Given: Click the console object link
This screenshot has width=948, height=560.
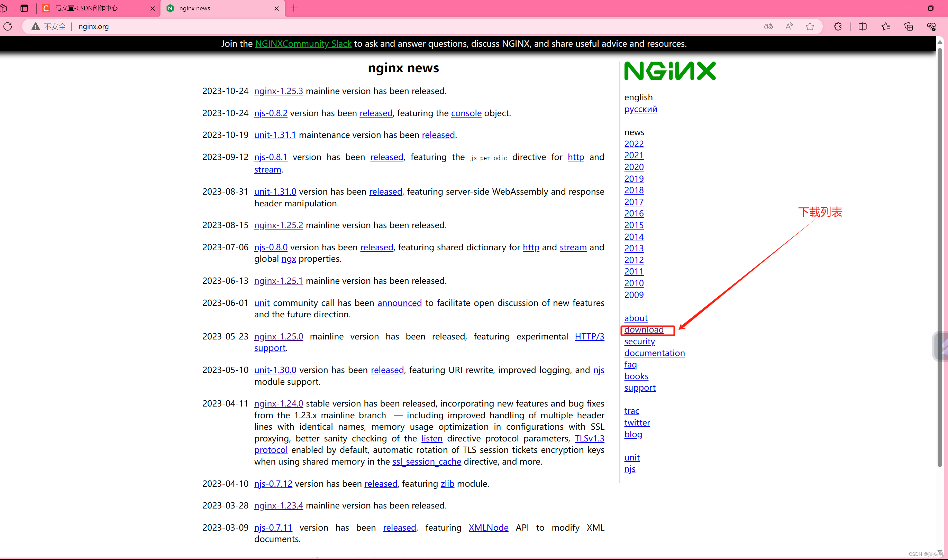Looking at the screenshot, I should (466, 113).
